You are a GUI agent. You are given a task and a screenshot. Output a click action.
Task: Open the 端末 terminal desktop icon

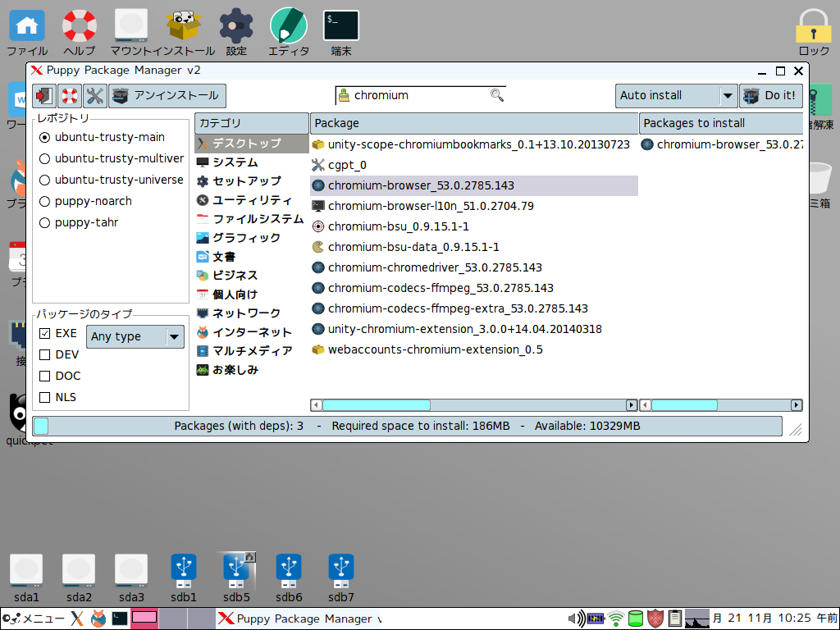click(x=341, y=33)
